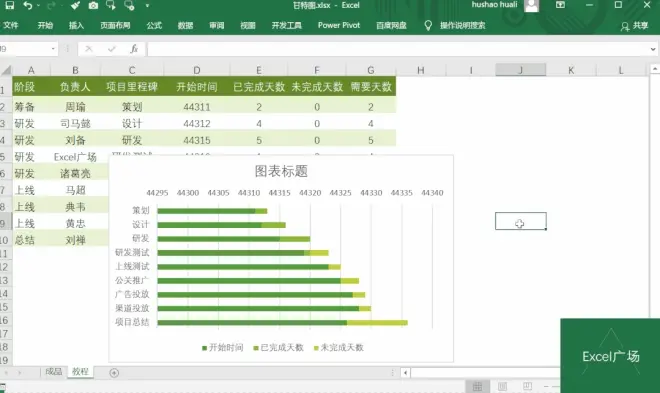Click inside the formula bar input
The image size is (660, 393).
[x=397, y=49]
